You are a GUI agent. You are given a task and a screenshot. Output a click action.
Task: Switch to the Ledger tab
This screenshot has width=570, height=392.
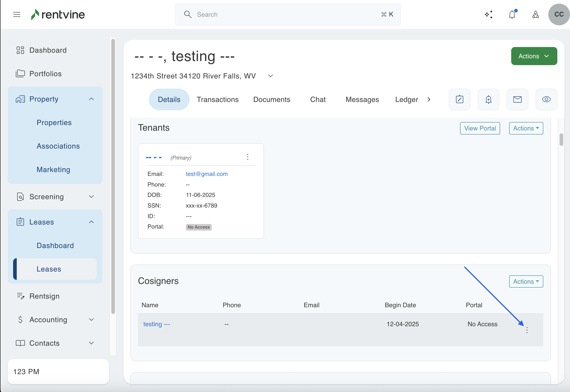pos(406,99)
